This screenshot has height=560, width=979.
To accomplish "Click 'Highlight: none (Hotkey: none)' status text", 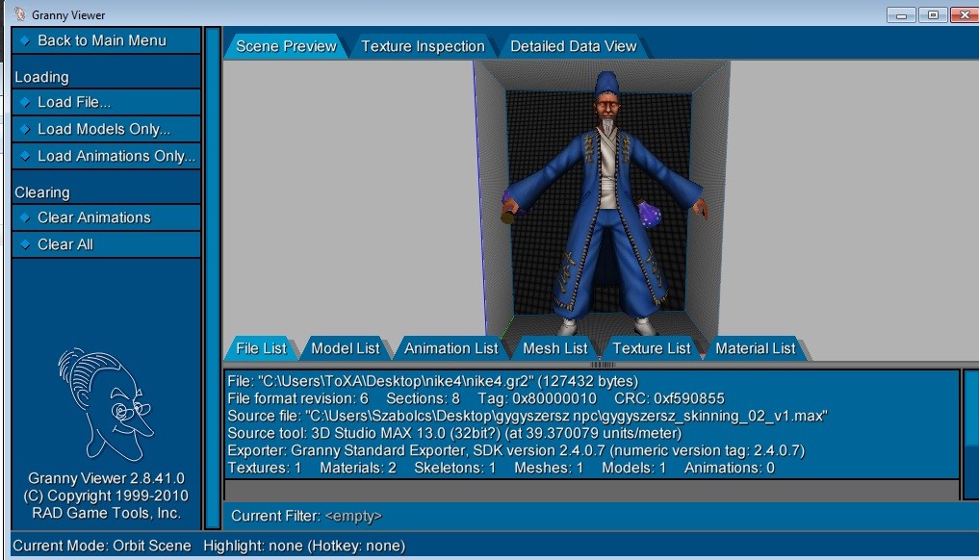I will click(304, 546).
